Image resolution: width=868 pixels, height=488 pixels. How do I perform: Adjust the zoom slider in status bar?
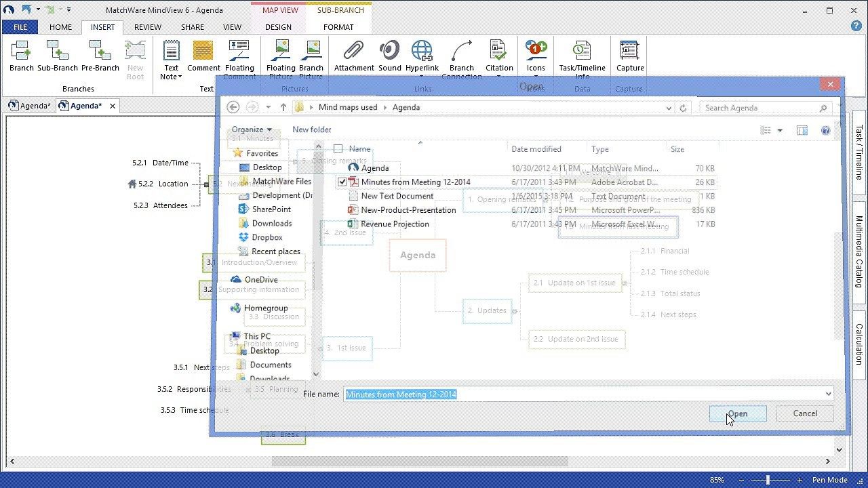point(768,480)
